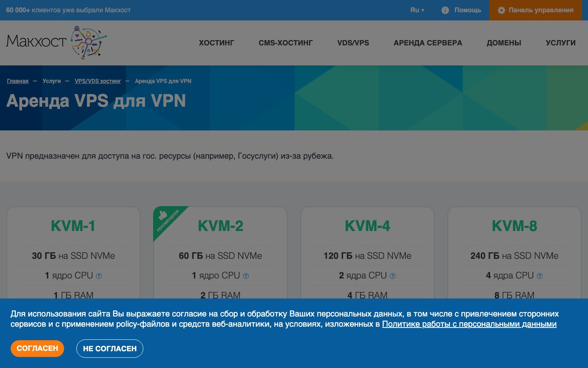Go to Главная breadcrumb
The image size is (588, 368).
(18, 81)
